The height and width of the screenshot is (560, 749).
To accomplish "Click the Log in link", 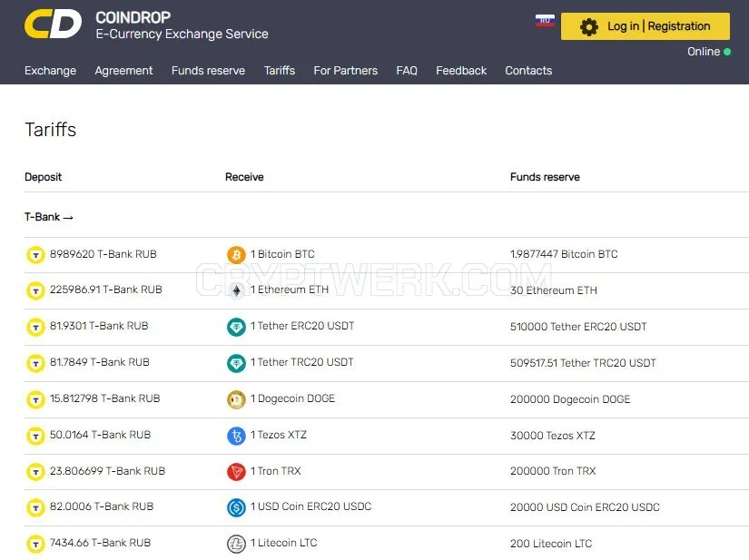I will coord(623,26).
